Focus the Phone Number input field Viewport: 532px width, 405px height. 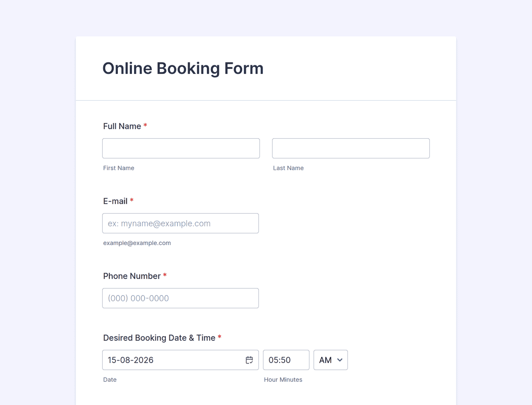pos(181,298)
